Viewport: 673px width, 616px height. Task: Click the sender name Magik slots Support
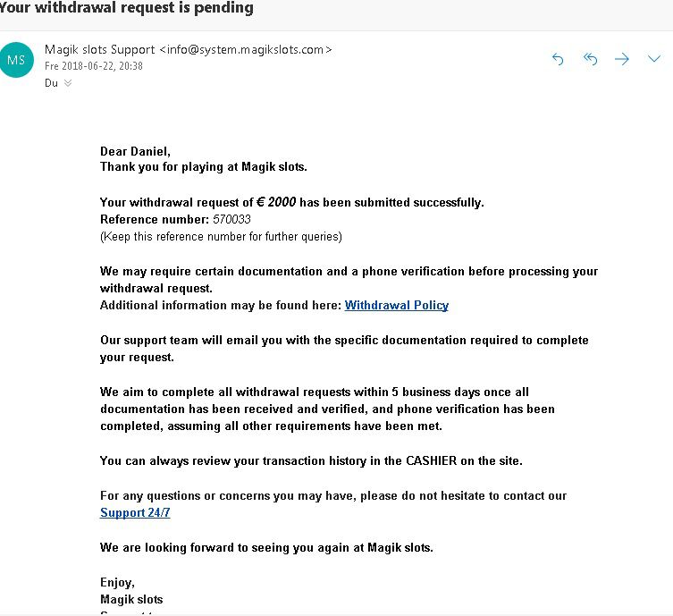click(99, 50)
